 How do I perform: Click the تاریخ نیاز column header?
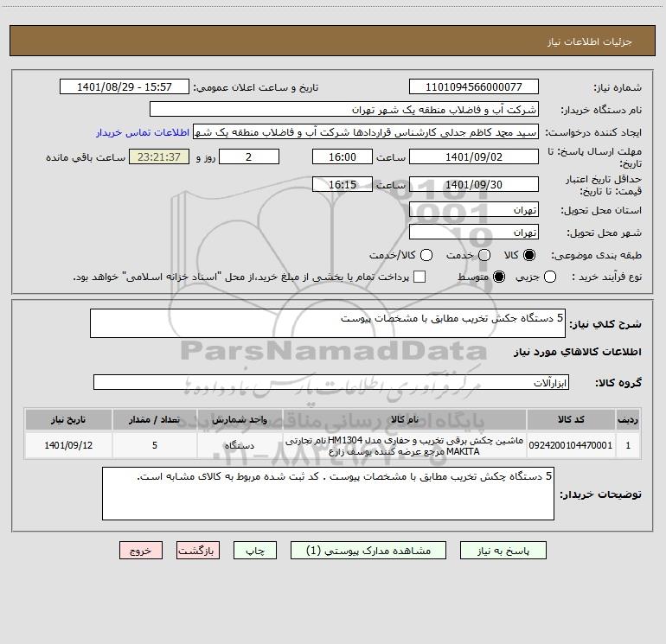(x=68, y=419)
